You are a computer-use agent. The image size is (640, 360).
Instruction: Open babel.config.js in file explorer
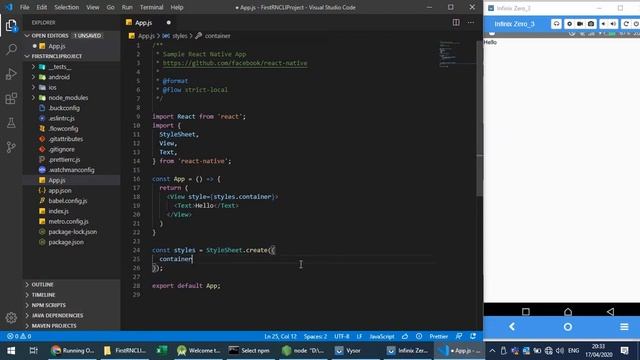68,201
